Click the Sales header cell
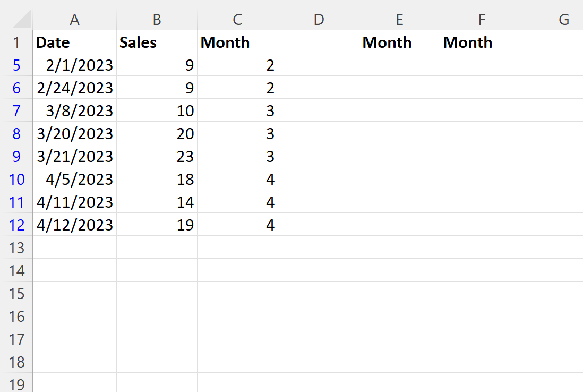583x392 pixels. [157, 42]
